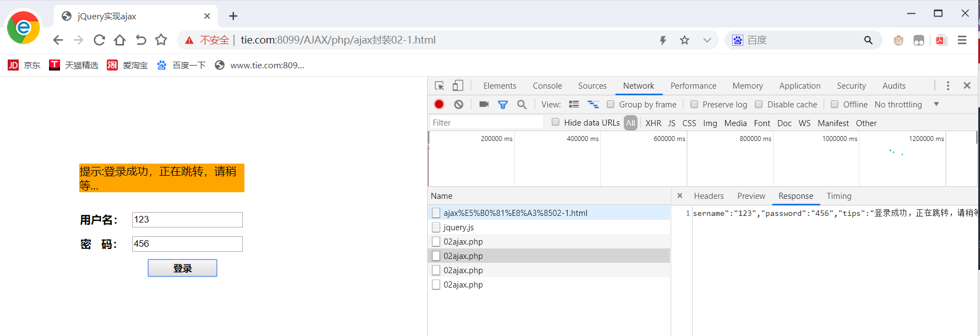This screenshot has height=336, width=980.
Task: Click the browser back arrow
Action: tap(58, 40)
